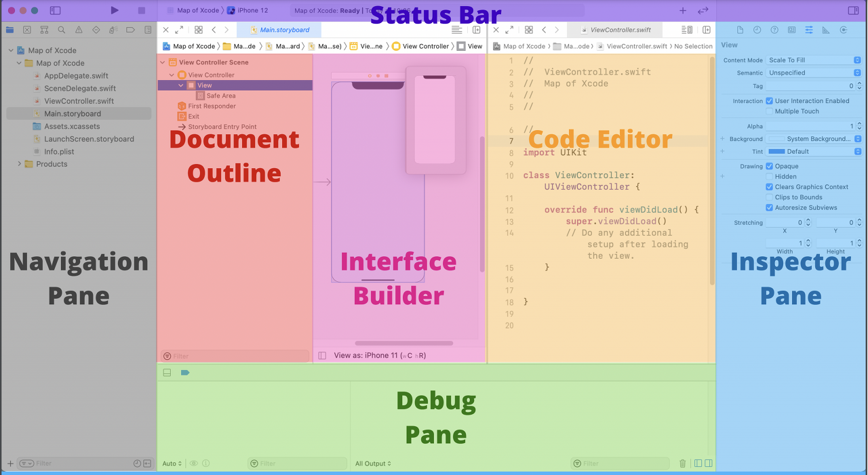Open the Semantic dropdown
868x475 pixels.
[814, 73]
